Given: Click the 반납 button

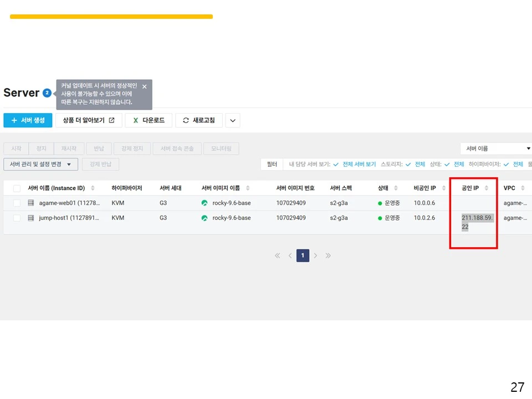Looking at the screenshot, I should pyautogui.click(x=99, y=149).
